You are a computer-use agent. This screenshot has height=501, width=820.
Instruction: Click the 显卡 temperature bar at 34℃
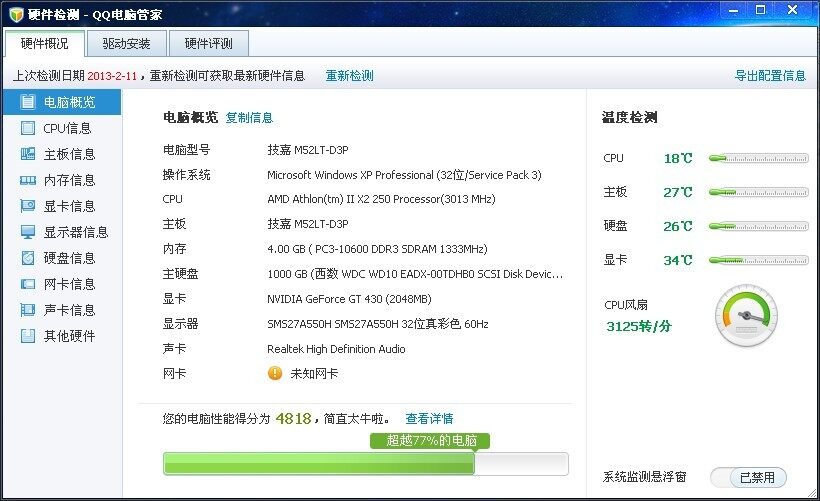[758, 260]
